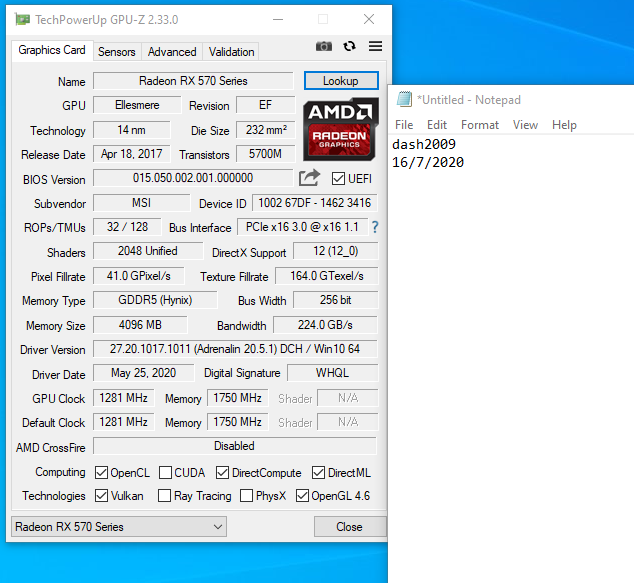Click the Texture Fillrate field 164.0 GTexel/s
The image size is (634, 583).
pyautogui.click(x=327, y=276)
